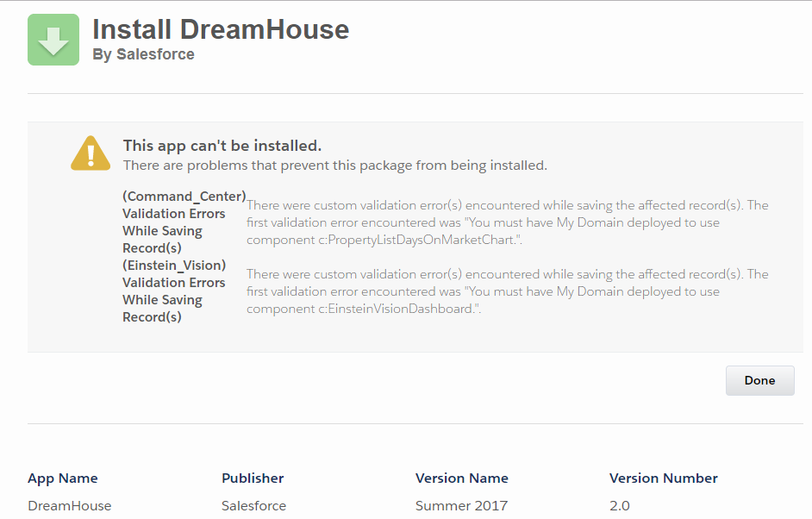Click the error text mentioning PropertyListDaysOnMarketChart
Screen dimensions: 812x519
(x=508, y=222)
